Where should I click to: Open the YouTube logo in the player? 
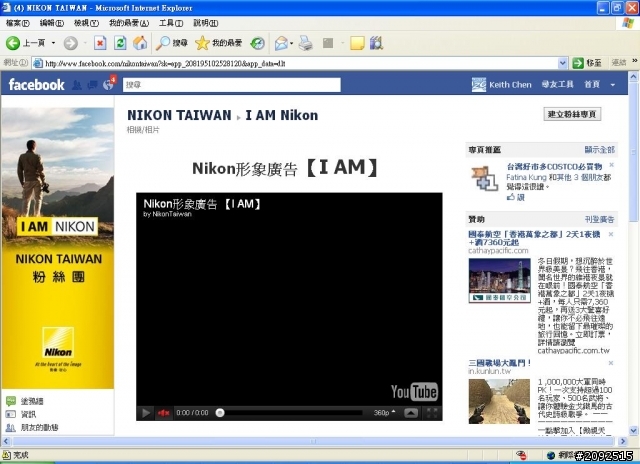414,392
